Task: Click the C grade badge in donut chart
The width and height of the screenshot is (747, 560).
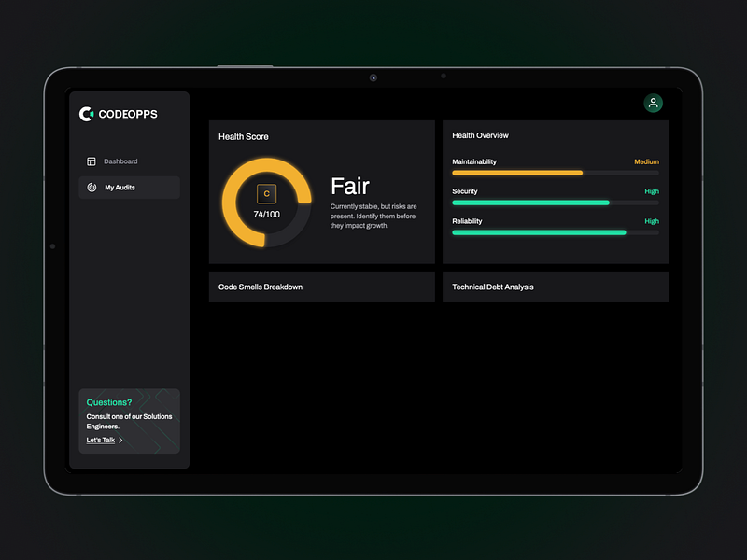Action: pos(266,194)
